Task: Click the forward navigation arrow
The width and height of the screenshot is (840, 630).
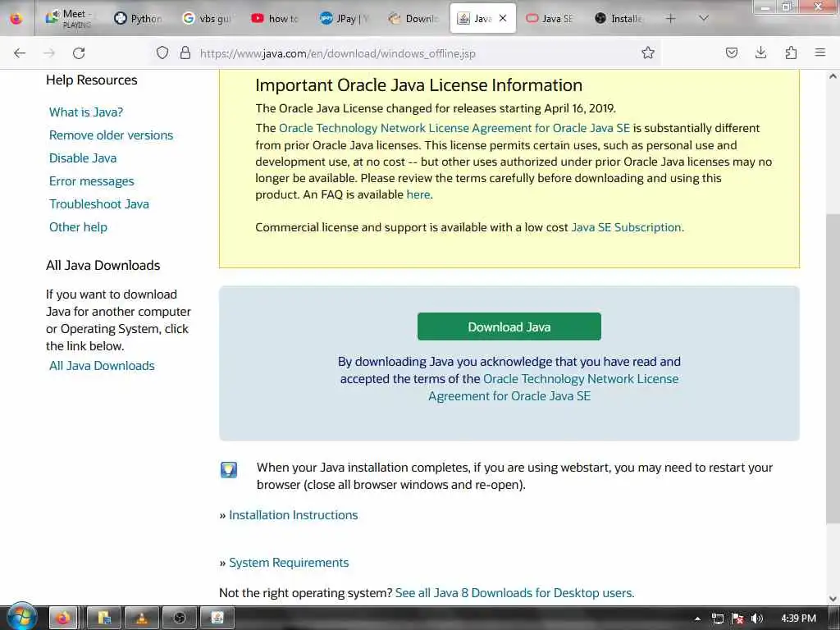Action: 49,53
